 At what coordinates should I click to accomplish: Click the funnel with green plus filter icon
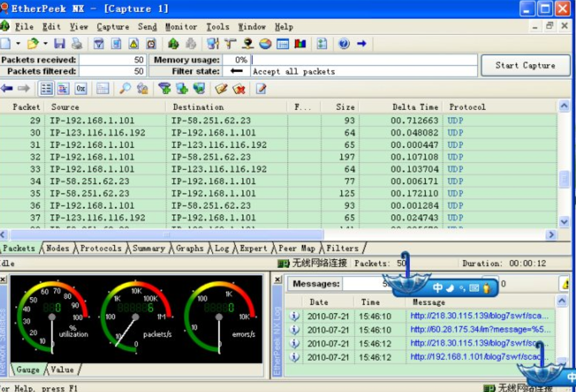(164, 88)
